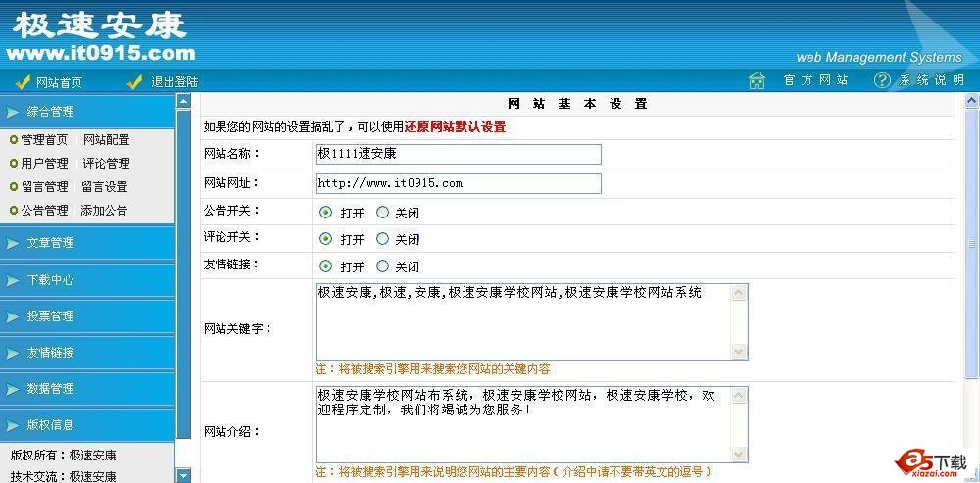Click the bullet icon beside 管理首页
The image size is (980, 483).
coord(14,140)
